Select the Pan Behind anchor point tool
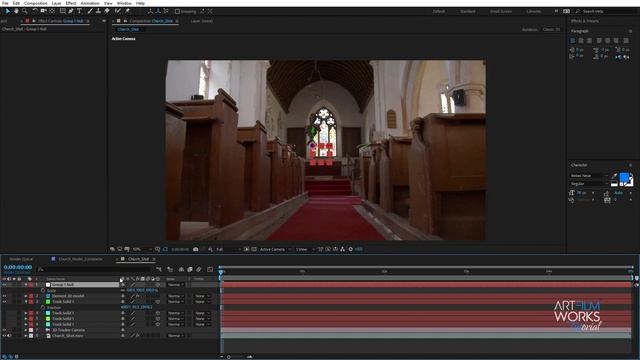640x360 pixels. [52, 11]
